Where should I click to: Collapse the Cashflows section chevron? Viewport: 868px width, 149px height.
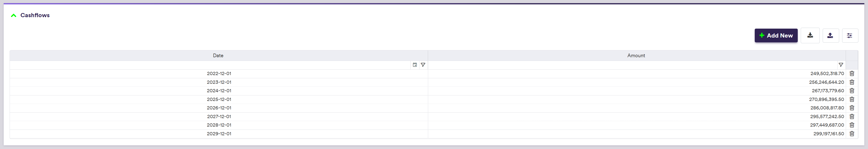14,16
